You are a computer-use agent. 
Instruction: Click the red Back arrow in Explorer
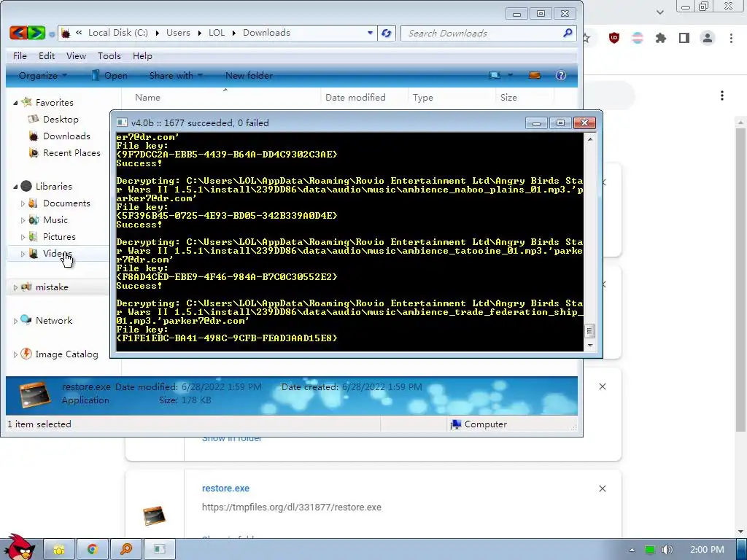click(18, 33)
